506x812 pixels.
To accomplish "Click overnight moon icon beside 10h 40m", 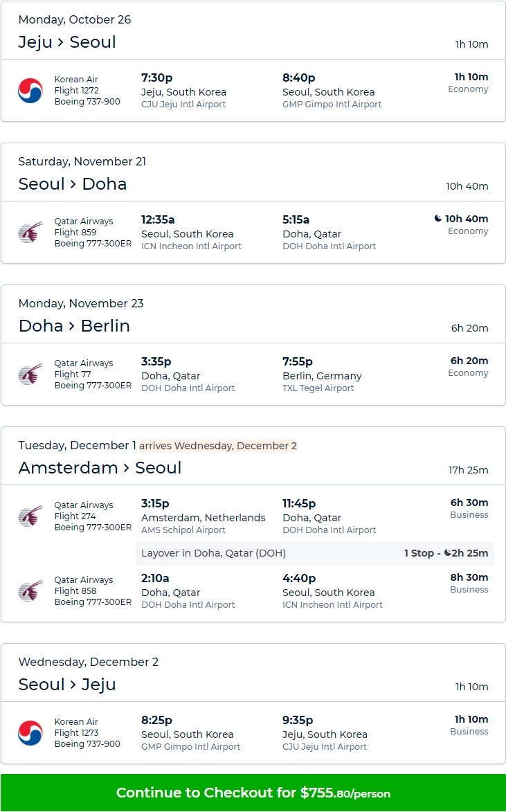I will (438, 219).
